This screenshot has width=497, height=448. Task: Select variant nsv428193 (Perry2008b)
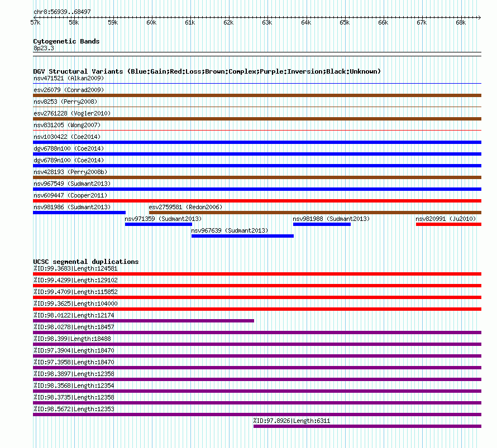click(x=70, y=172)
